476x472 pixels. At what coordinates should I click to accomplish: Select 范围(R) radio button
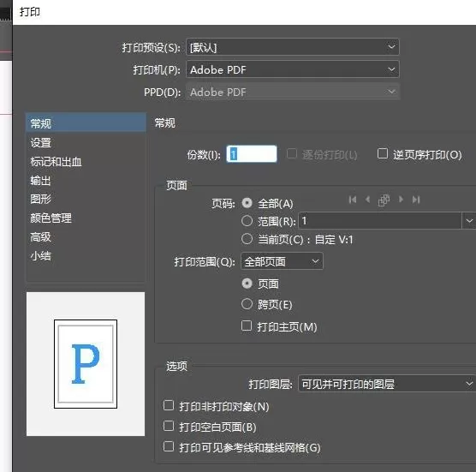247,221
